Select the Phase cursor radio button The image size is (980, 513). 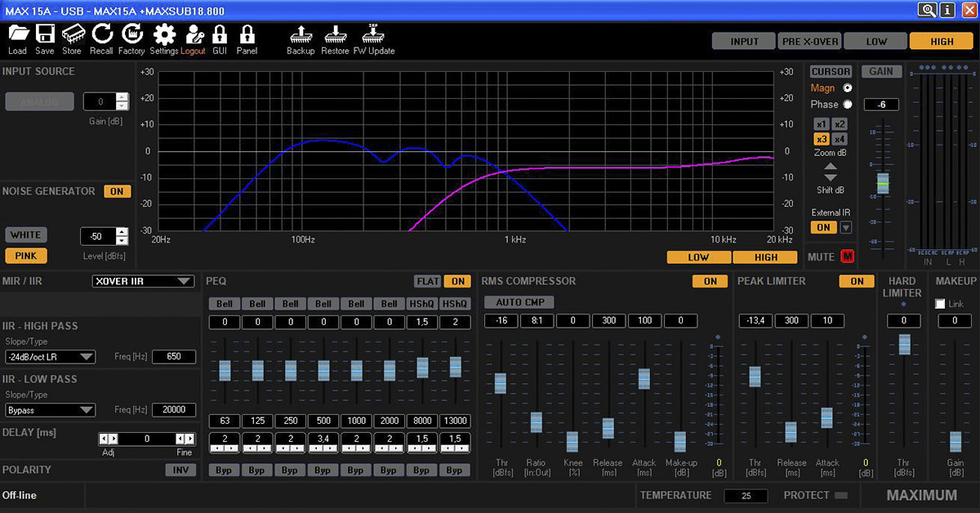pyautogui.click(x=847, y=105)
